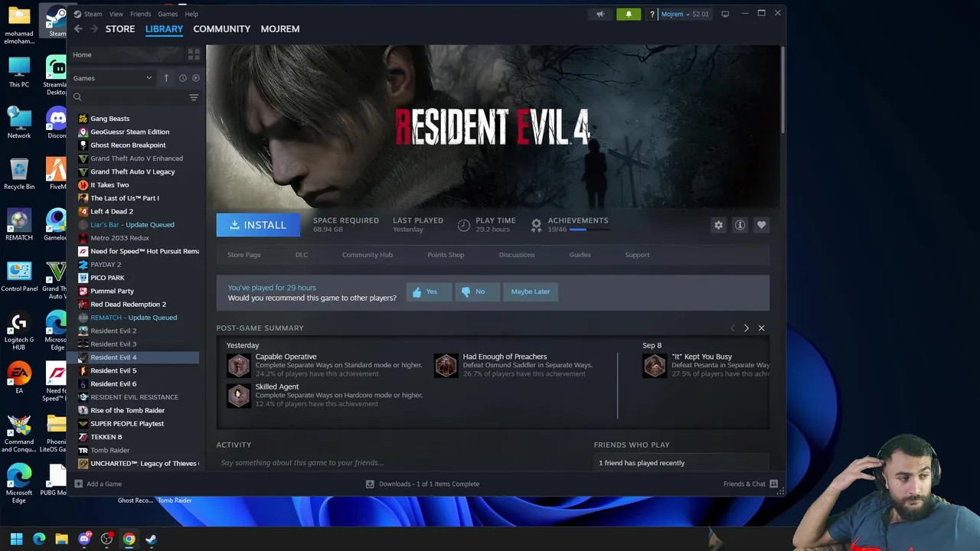
Task: Go back with the left arrow
Action: tap(78, 29)
